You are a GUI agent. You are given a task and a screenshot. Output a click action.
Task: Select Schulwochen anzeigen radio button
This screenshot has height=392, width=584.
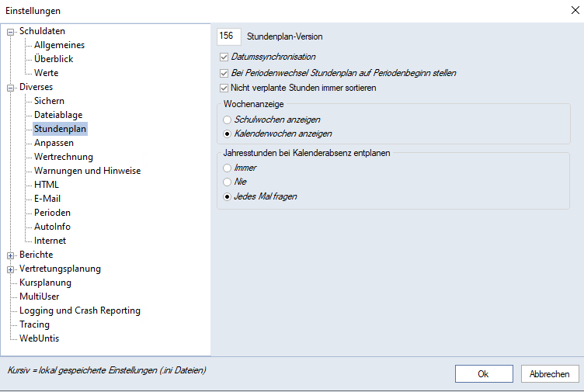point(227,120)
